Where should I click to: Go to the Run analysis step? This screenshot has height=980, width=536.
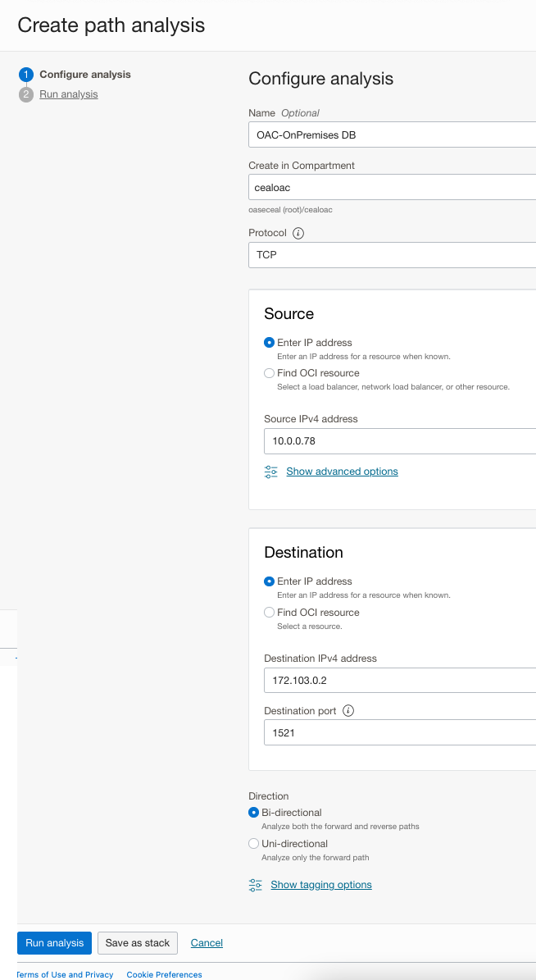tap(68, 93)
